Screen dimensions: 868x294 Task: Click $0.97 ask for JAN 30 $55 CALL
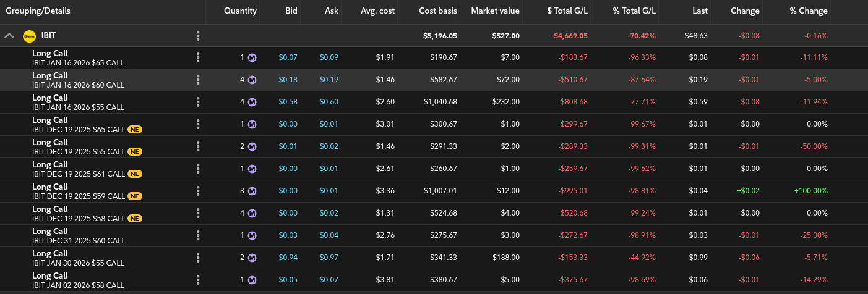[x=329, y=258]
